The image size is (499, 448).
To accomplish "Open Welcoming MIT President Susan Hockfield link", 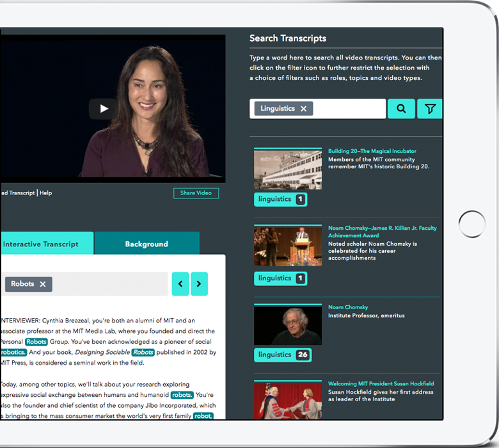I will (x=381, y=384).
